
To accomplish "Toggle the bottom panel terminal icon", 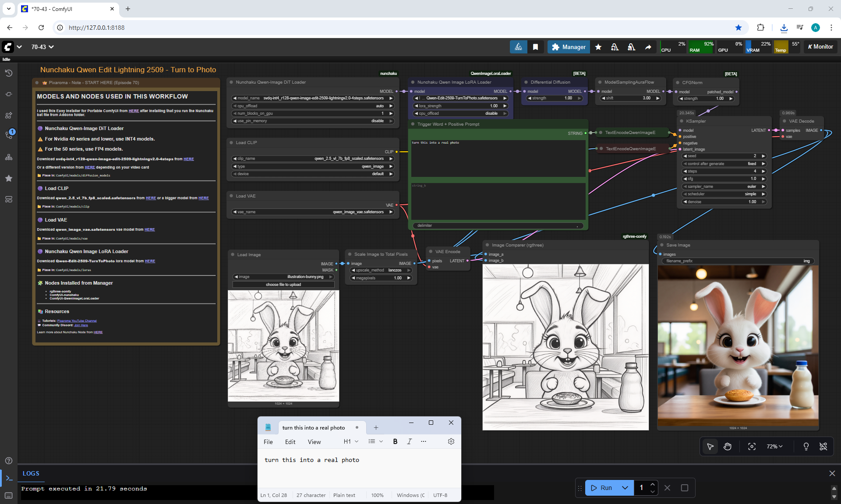I will (9, 478).
